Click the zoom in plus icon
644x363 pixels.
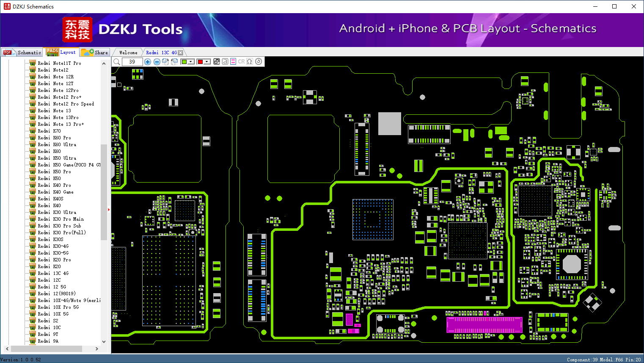pos(148,62)
